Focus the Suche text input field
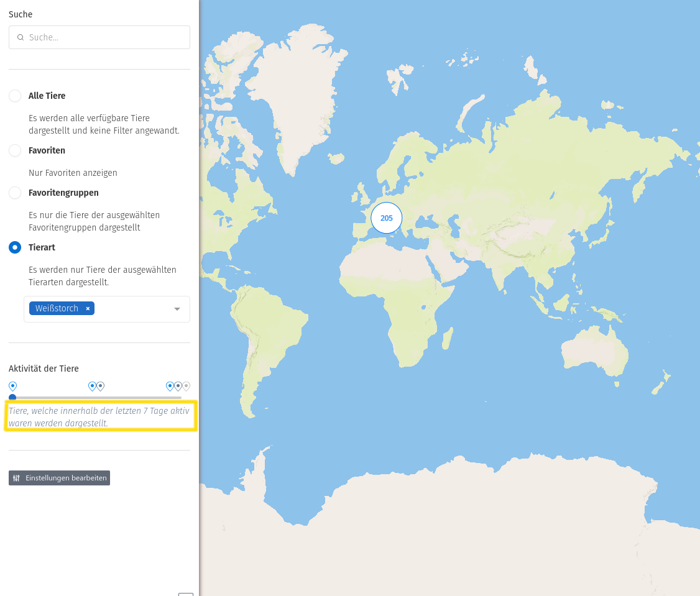700x596 pixels. pos(106,37)
